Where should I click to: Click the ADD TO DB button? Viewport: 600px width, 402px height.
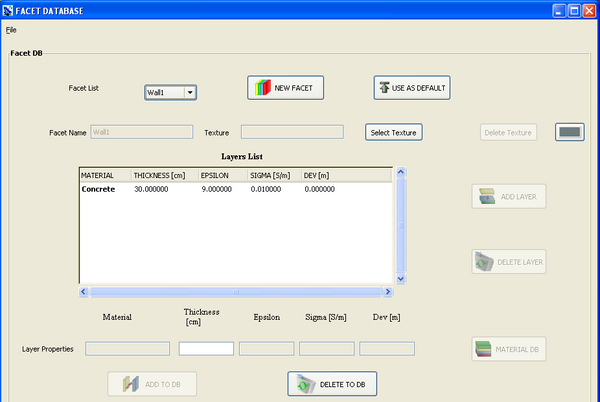coord(152,384)
